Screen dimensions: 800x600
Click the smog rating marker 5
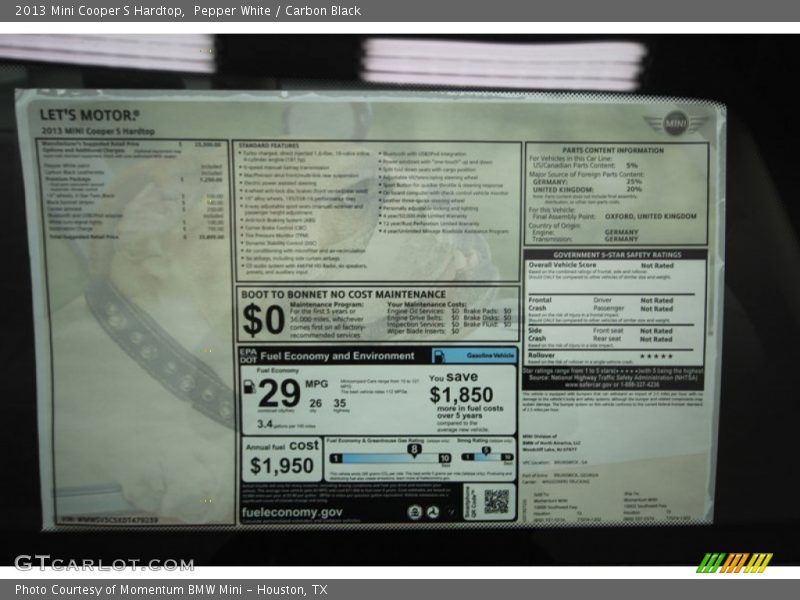(486, 451)
